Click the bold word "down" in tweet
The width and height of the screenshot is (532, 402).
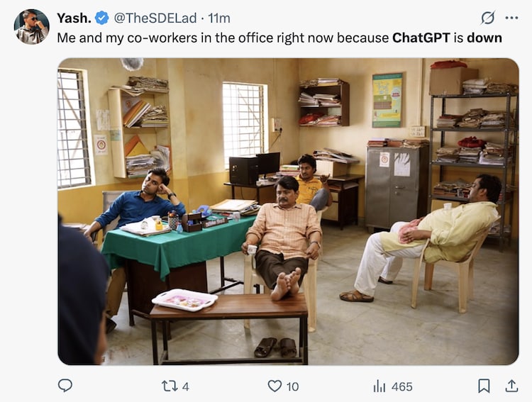484,38
